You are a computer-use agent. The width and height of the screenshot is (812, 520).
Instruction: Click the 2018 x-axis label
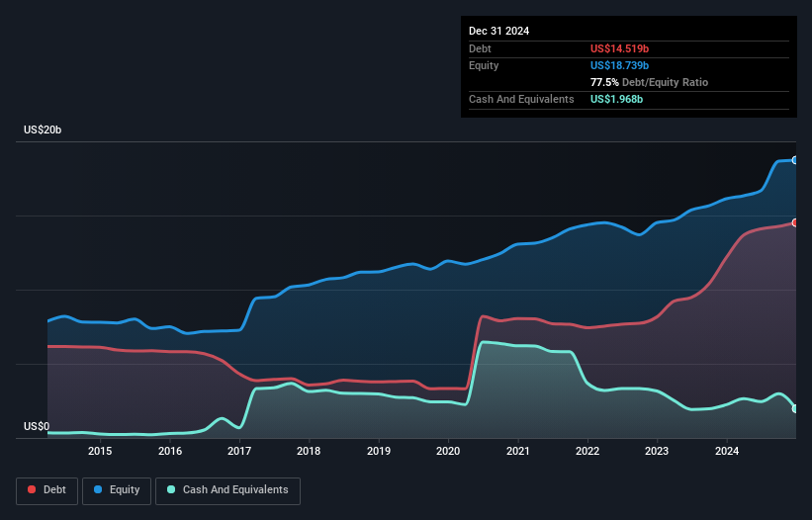click(309, 451)
